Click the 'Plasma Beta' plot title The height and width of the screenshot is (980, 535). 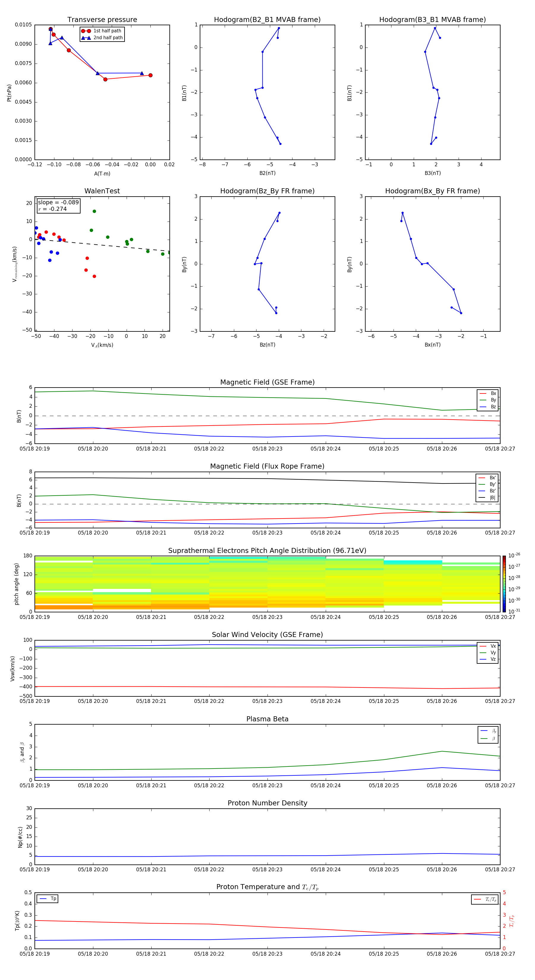(x=267, y=719)
